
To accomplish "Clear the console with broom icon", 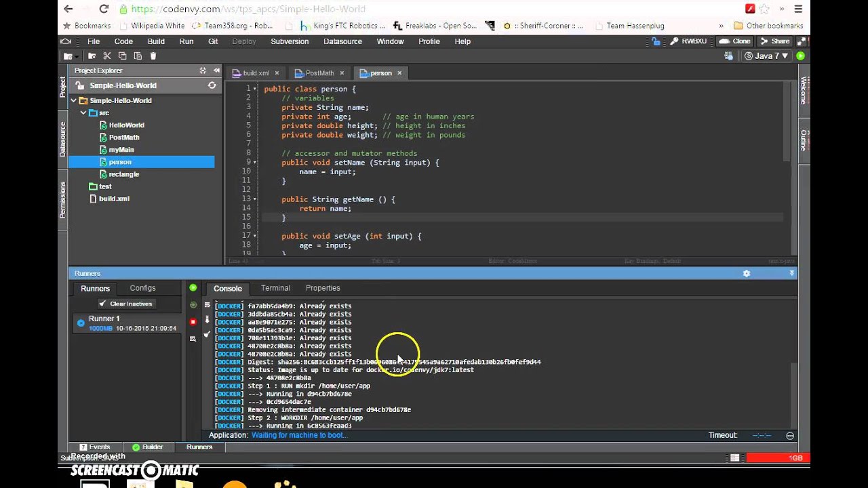I will pyautogui.click(x=208, y=334).
